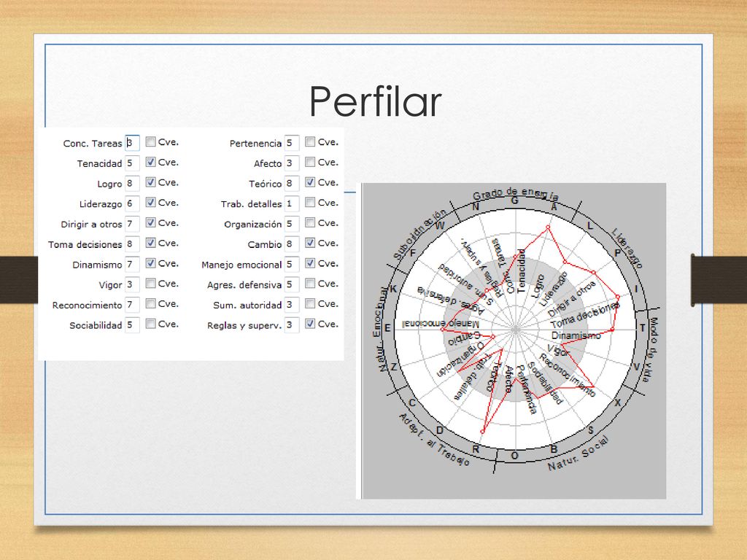This screenshot has width=747, height=560.
Task: Click the Subordinación chart label
Action: pos(419,234)
